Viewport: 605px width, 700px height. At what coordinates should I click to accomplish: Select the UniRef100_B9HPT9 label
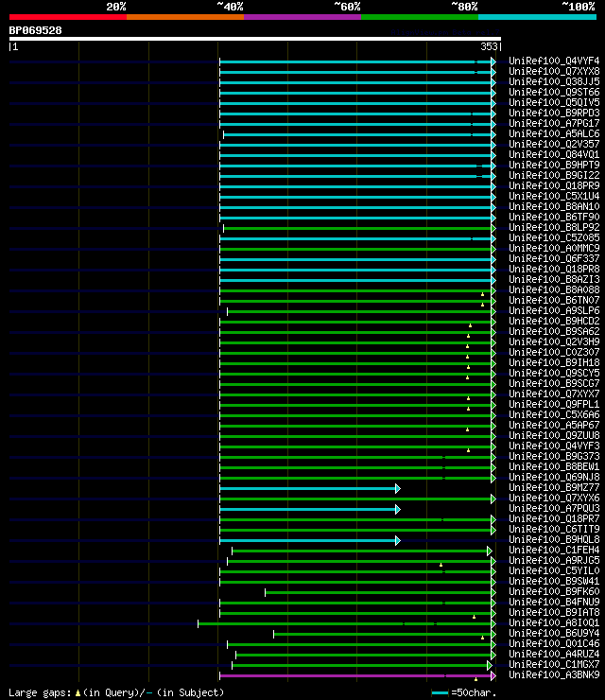coord(554,165)
